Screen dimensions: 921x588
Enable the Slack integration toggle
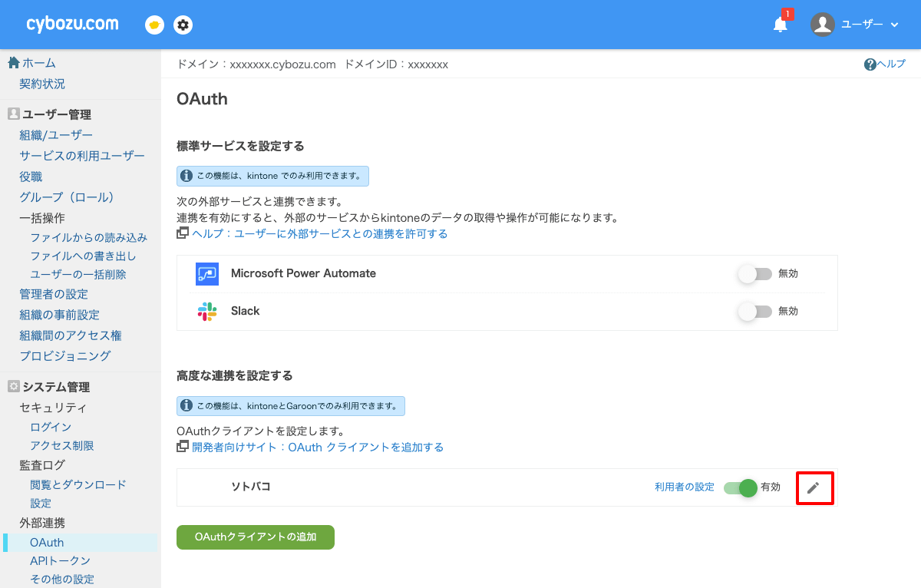(754, 311)
